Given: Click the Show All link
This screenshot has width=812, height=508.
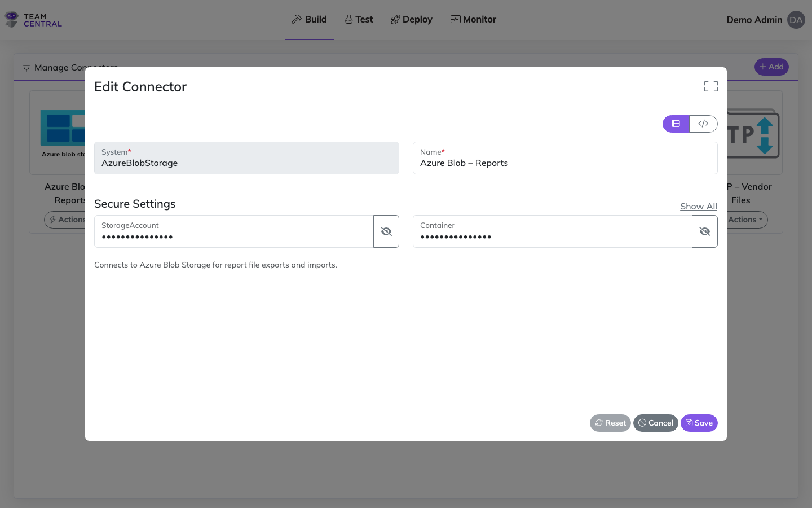Looking at the screenshot, I should pyautogui.click(x=698, y=206).
